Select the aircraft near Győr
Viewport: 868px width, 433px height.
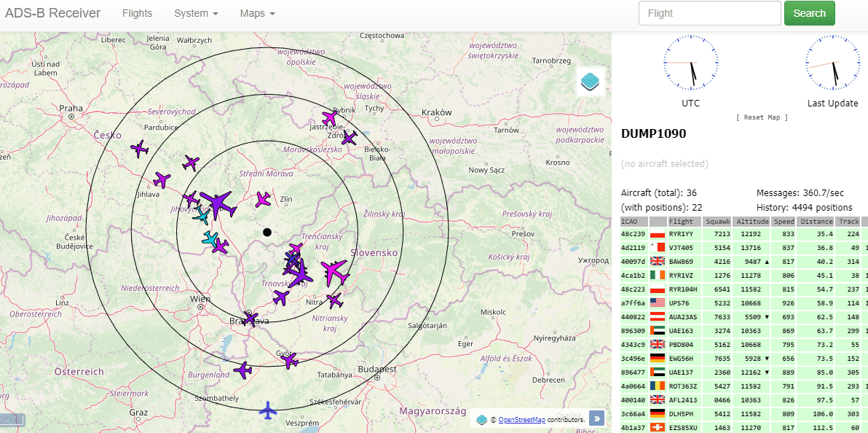tap(290, 360)
